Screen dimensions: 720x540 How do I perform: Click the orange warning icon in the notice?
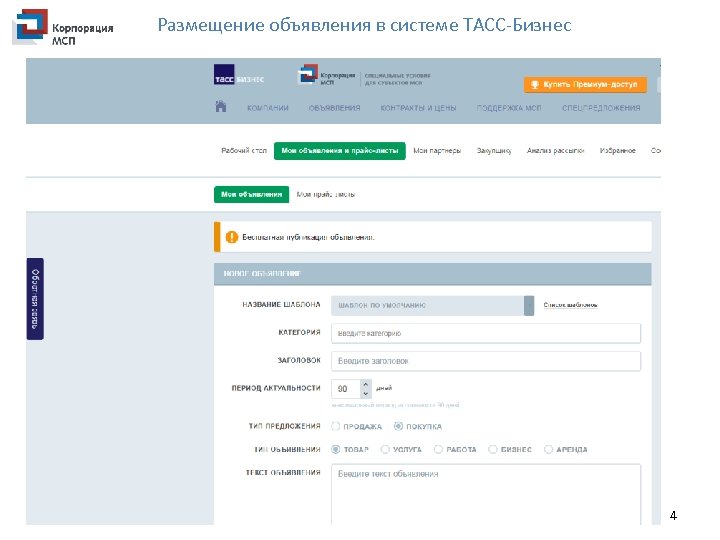(x=232, y=237)
